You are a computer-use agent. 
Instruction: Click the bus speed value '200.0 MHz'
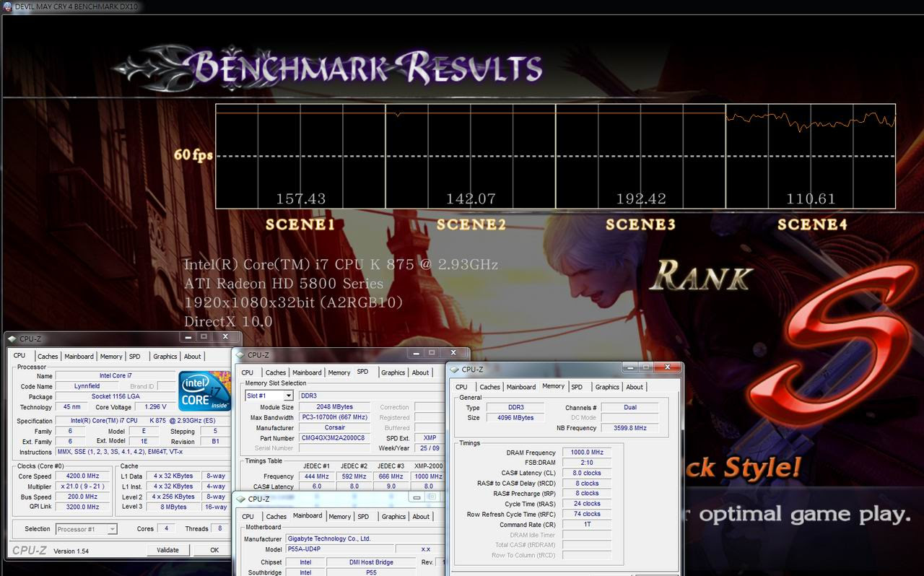click(x=83, y=497)
